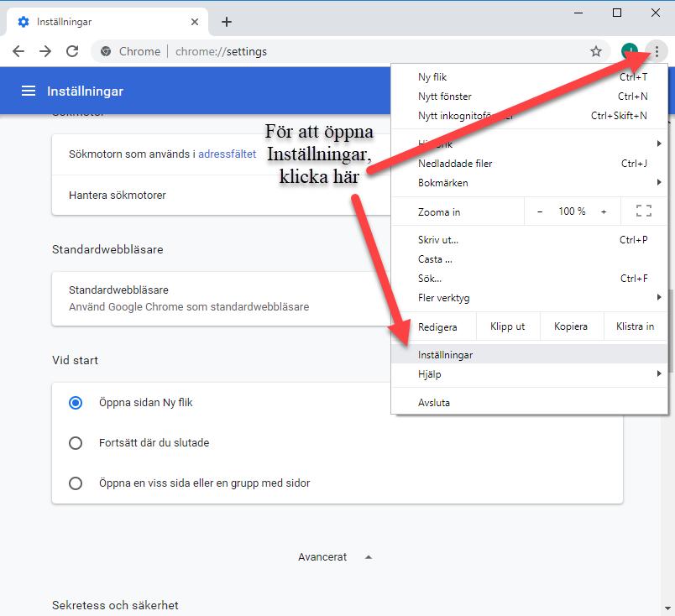This screenshot has height=616, width=675.
Task: Select Casta ... in the menu
Action: (x=530, y=259)
